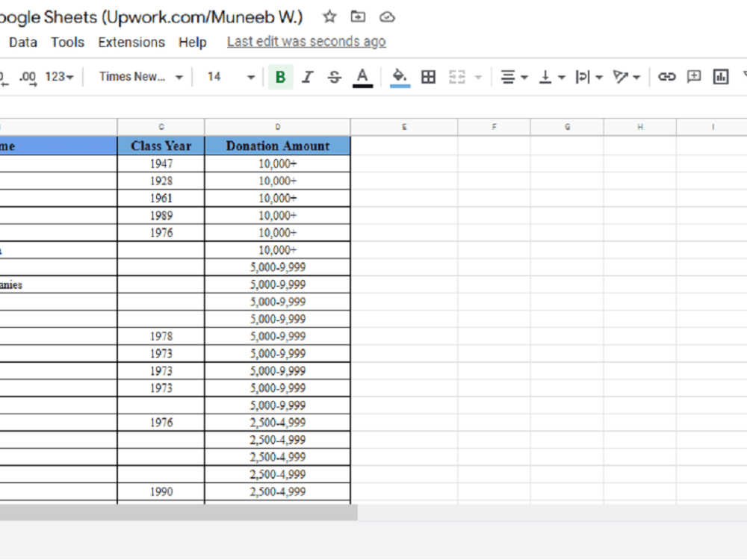Open the Data menu

[22, 43]
